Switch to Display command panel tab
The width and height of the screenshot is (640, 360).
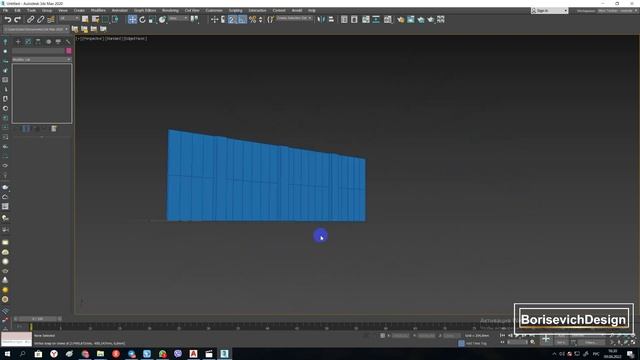coord(58,42)
